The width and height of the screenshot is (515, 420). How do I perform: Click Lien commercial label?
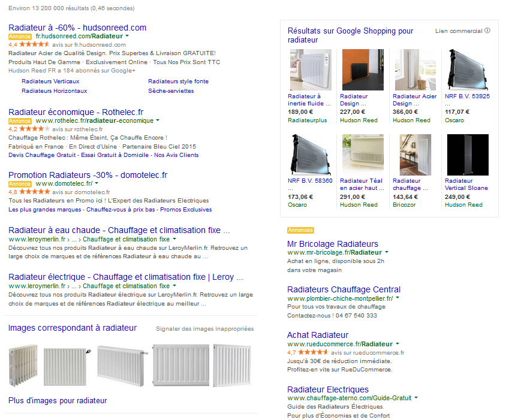pos(459,31)
